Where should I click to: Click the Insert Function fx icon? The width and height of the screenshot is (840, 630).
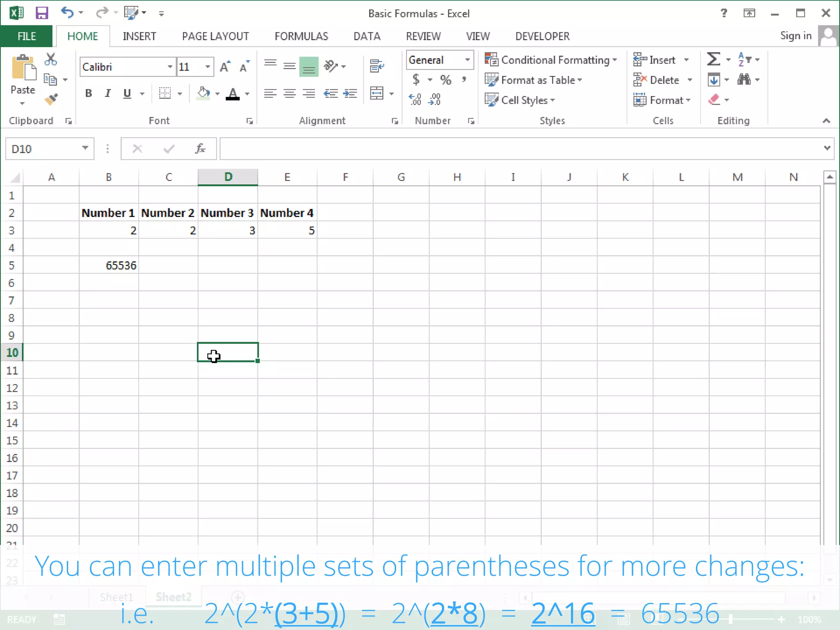tap(200, 149)
